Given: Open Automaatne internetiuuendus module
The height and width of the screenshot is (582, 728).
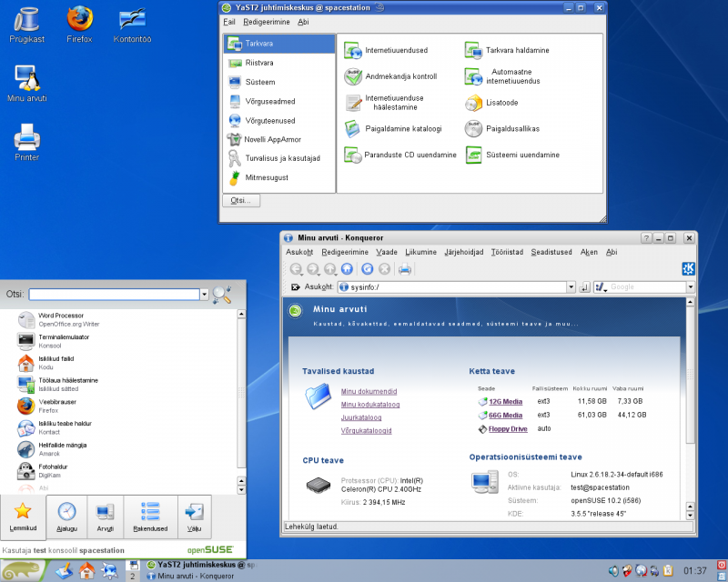Looking at the screenshot, I should 503,76.
